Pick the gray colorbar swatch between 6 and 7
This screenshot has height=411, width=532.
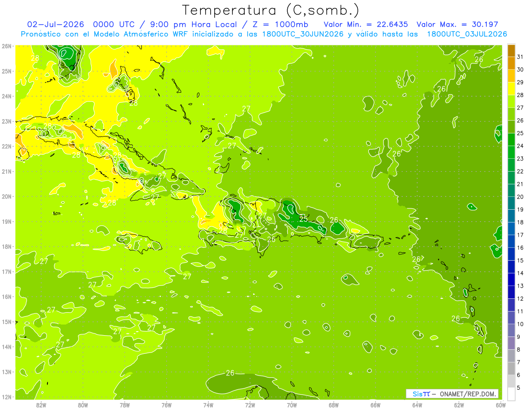(511, 368)
